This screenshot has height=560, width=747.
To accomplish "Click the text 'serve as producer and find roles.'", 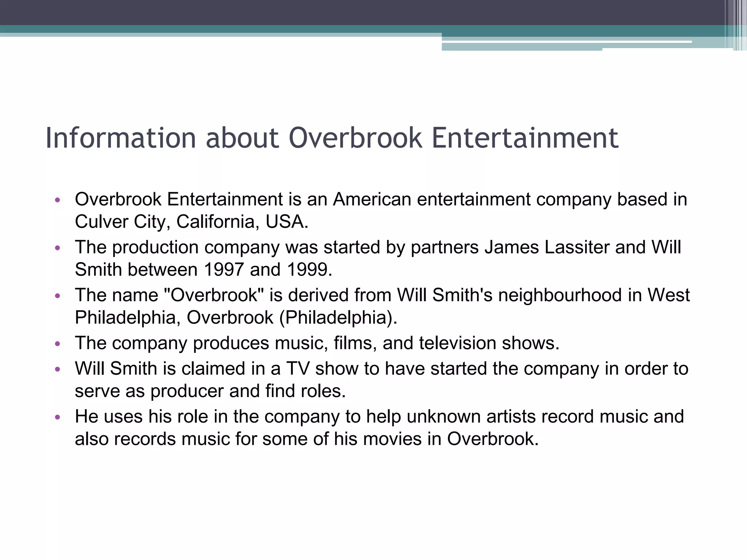I will 210,391.
